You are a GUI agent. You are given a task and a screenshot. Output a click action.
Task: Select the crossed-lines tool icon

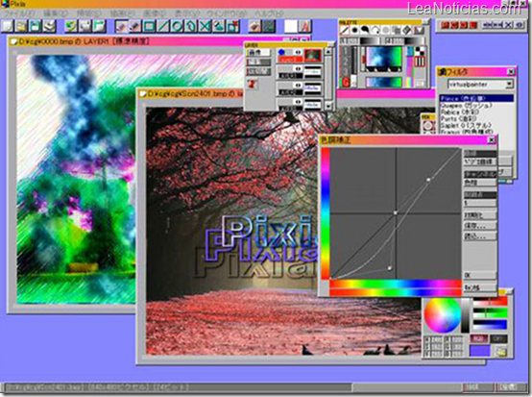205,26
